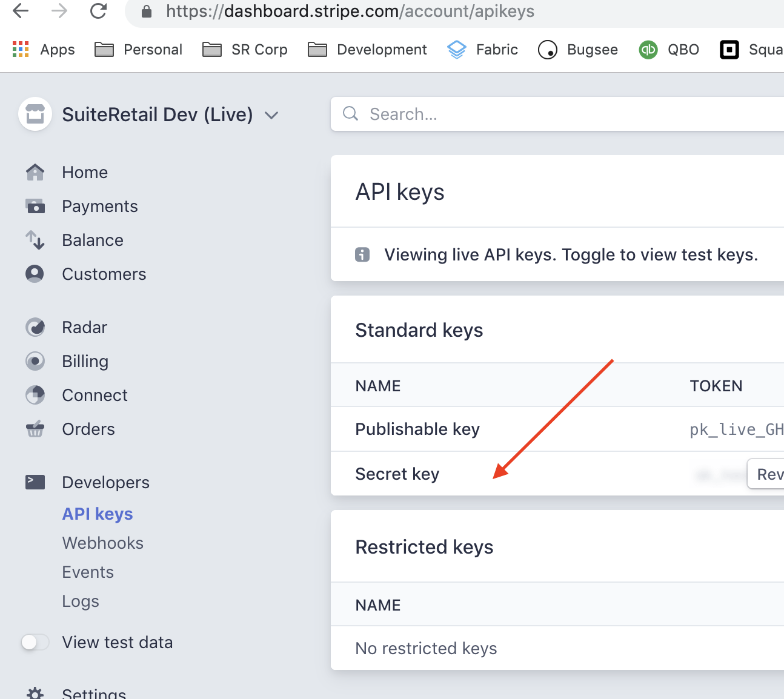Click the Orders basket icon
The width and height of the screenshot is (784, 699).
35,429
